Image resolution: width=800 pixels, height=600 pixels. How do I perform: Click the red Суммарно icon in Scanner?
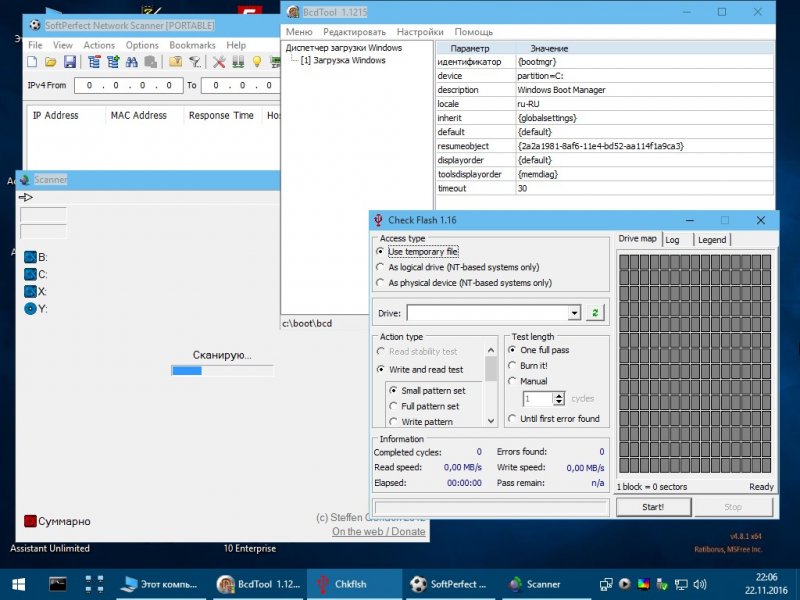[x=30, y=521]
